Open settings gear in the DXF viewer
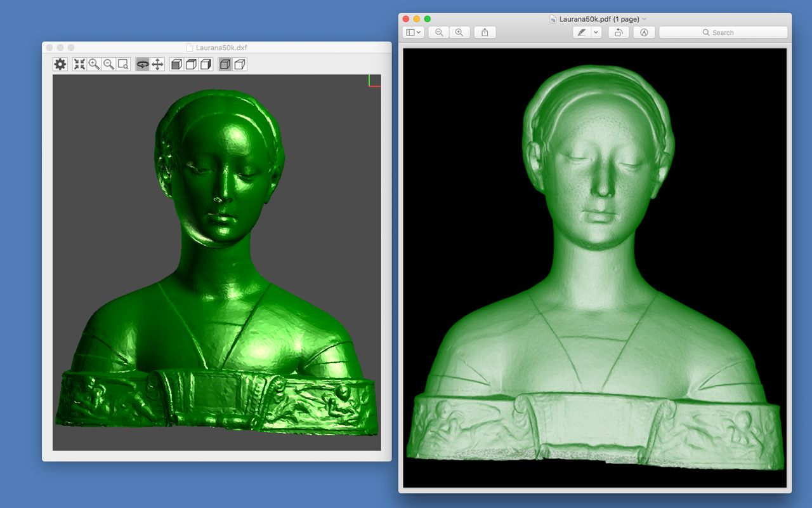The image size is (812, 508). click(x=60, y=64)
